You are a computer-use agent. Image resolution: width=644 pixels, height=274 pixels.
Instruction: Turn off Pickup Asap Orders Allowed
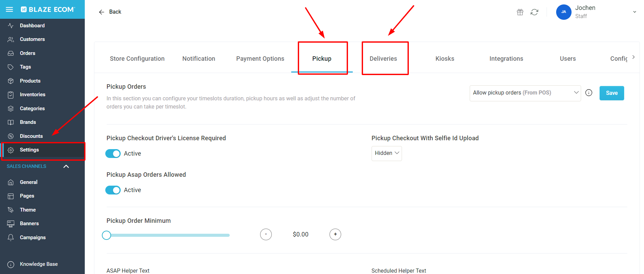113,190
